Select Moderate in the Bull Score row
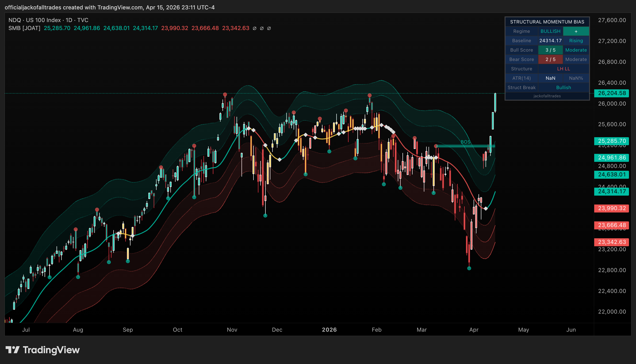 point(576,50)
